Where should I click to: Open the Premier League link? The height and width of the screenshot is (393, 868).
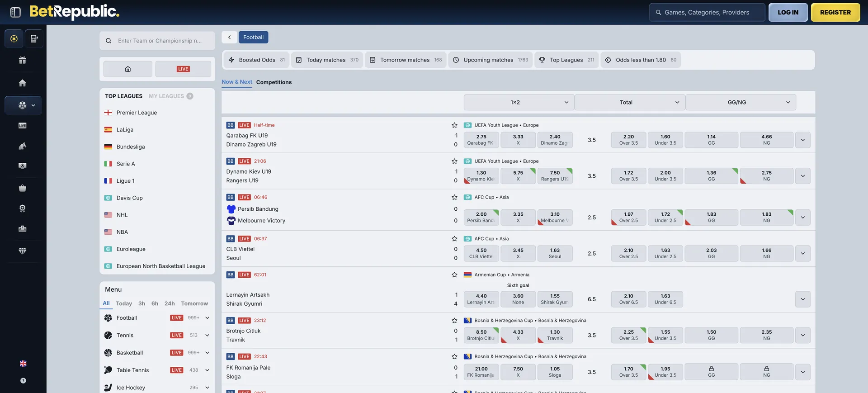[137, 113]
